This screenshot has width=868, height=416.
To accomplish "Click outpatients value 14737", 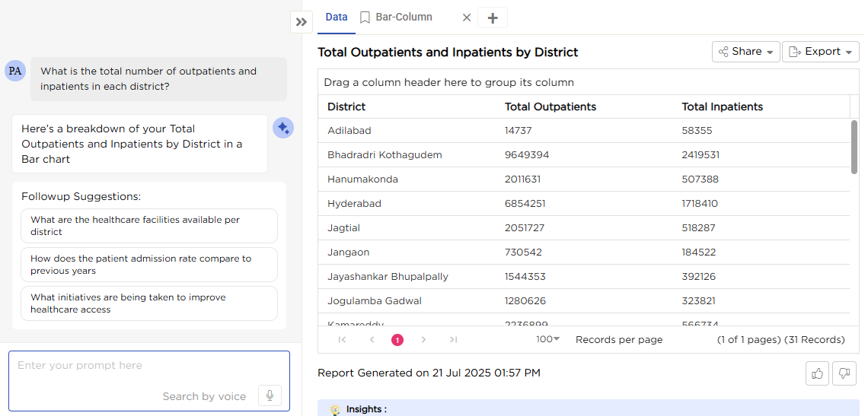I will pyautogui.click(x=519, y=131).
